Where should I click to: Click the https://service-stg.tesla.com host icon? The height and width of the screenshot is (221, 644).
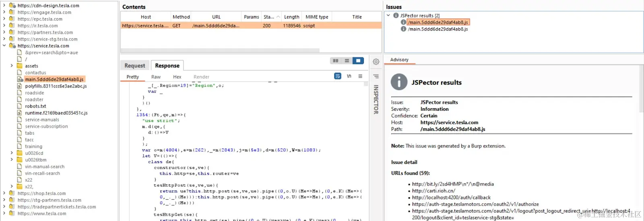click(12, 39)
